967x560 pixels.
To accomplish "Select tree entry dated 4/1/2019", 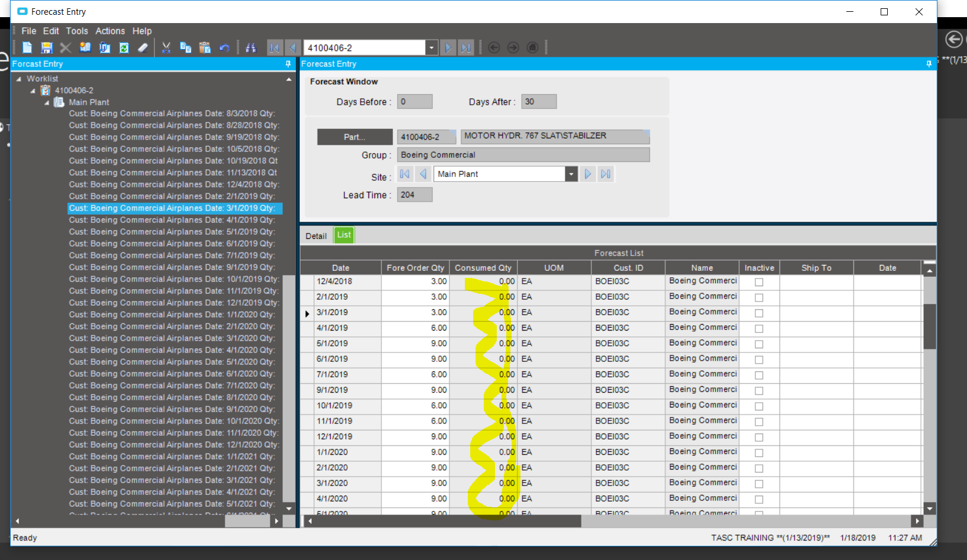I will click(172, 220).
